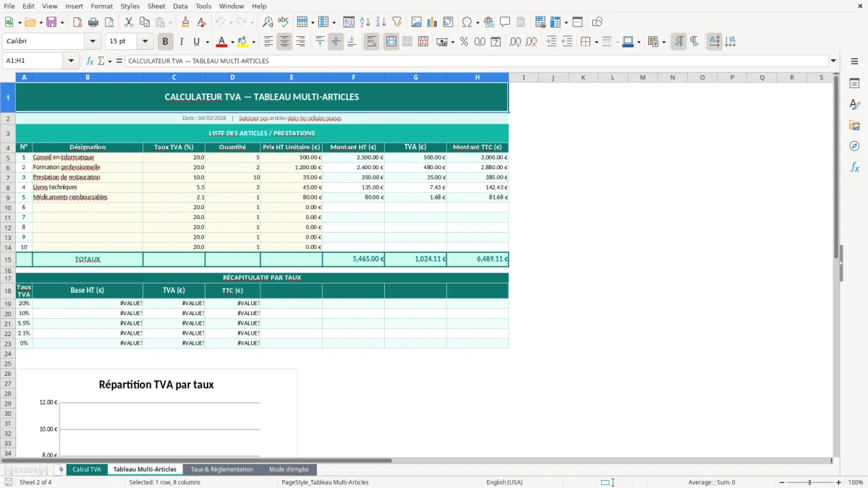The image size is (868, 488).
Task: Open the Underline style dropdown arrow
Action: 207,42
